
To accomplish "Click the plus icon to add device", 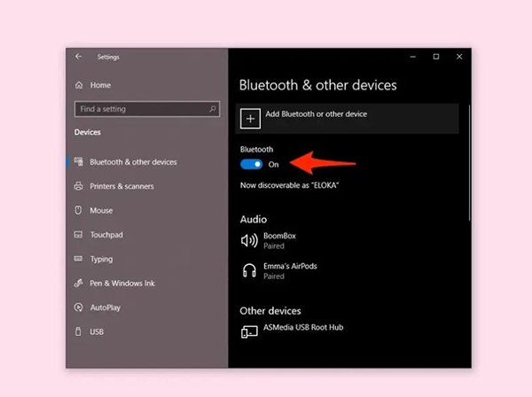I will pos(250,119).
